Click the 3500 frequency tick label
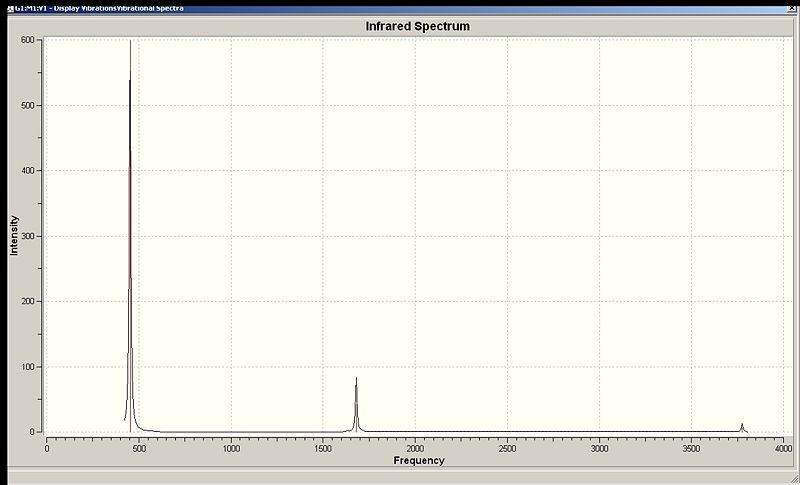The image size is (800, 485). point(691,449)
